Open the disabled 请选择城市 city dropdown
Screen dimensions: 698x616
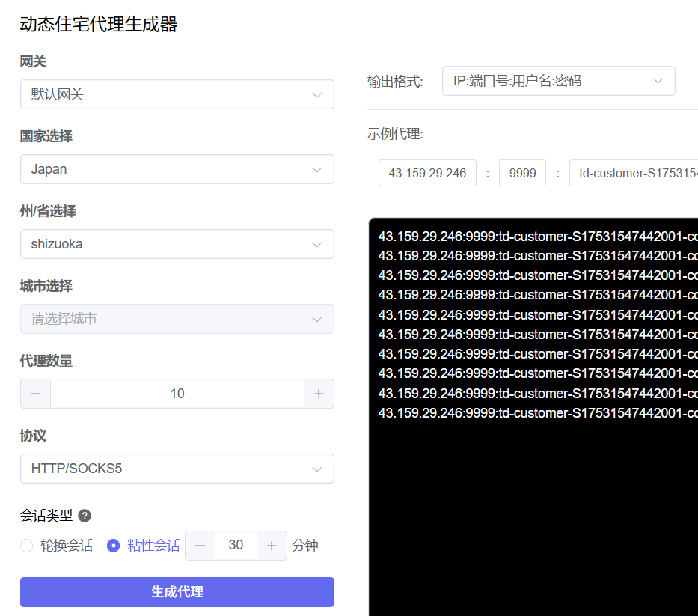pyautogui.click(x=177, y=319)
